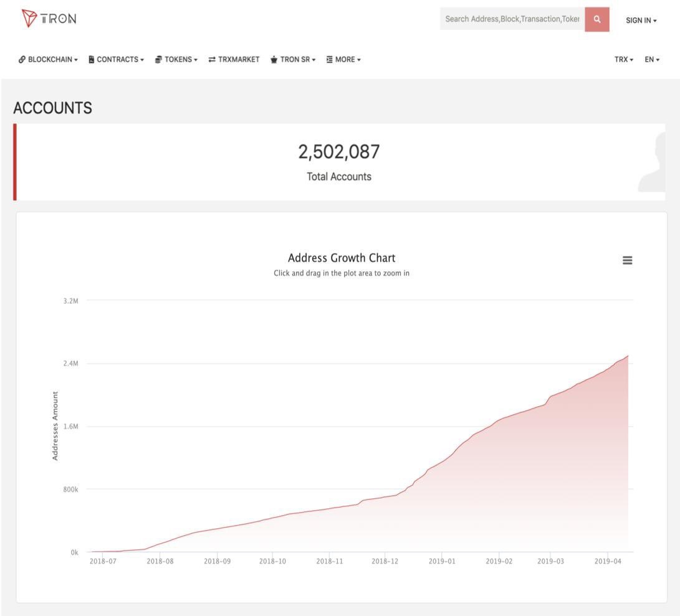680x616 pixels.
Task: Expand the EN language selector
Action: coord(652,60)
